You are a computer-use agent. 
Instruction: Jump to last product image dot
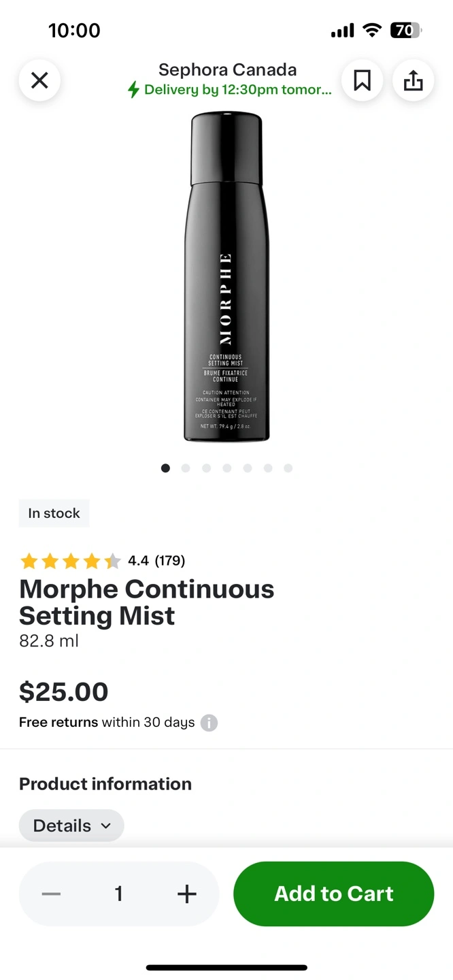click(288, 468)
